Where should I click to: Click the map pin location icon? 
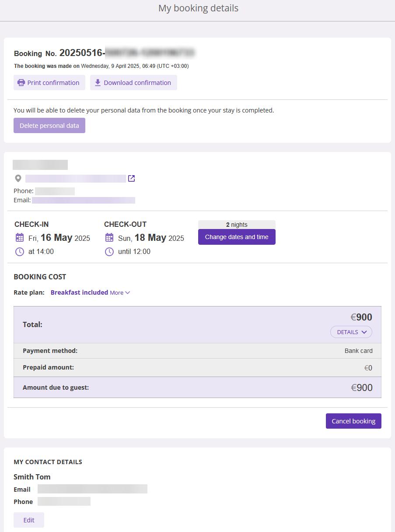[x=18, y=179]
